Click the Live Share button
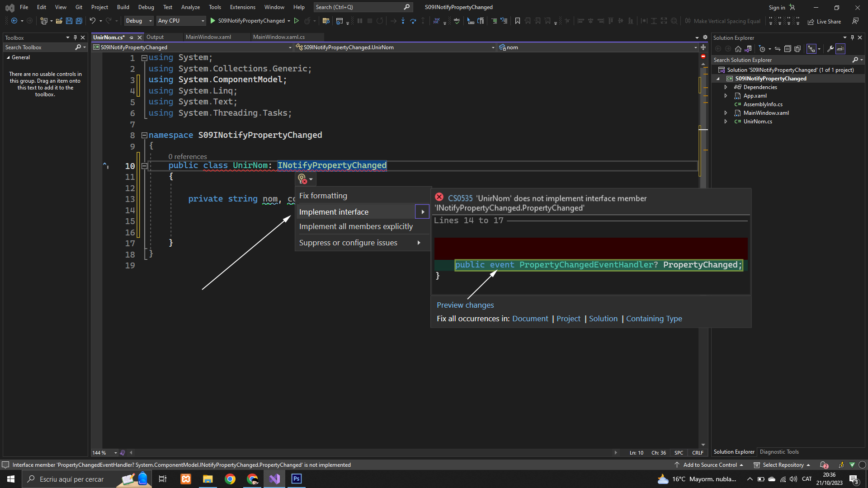The width and height of the screenshot is (868, 488). pyautogui.click(x=825, y=21)
